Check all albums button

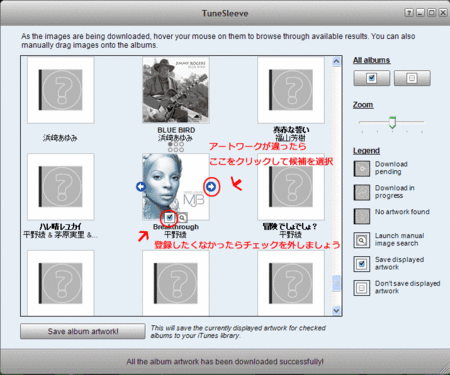pyautogui.click(x=371, y=78)
